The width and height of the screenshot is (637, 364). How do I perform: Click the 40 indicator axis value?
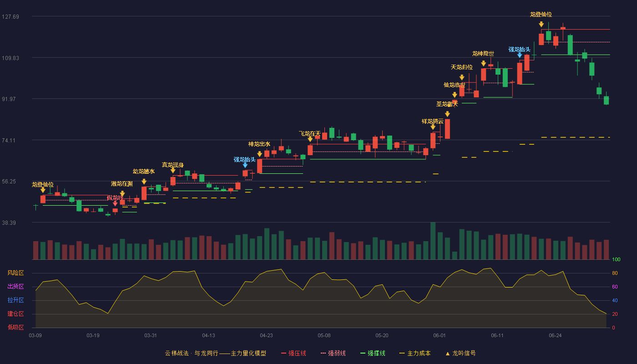[x=614, y=301]
